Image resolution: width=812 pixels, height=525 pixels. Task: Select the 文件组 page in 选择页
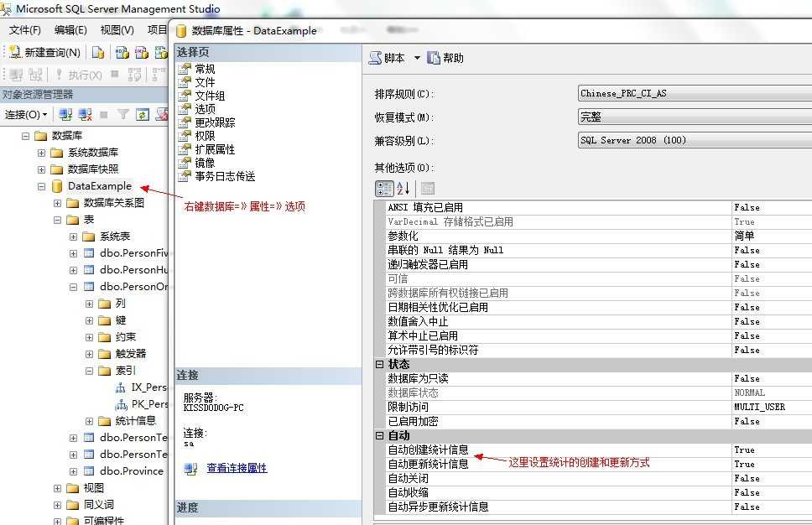pyautogui.click(x=210, y=96)
